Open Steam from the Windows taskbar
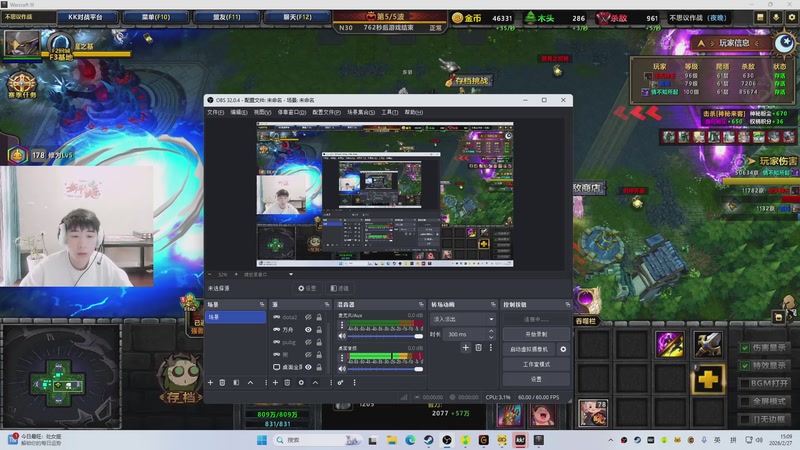This screenshot has width=800, height=450. point(429,440)
